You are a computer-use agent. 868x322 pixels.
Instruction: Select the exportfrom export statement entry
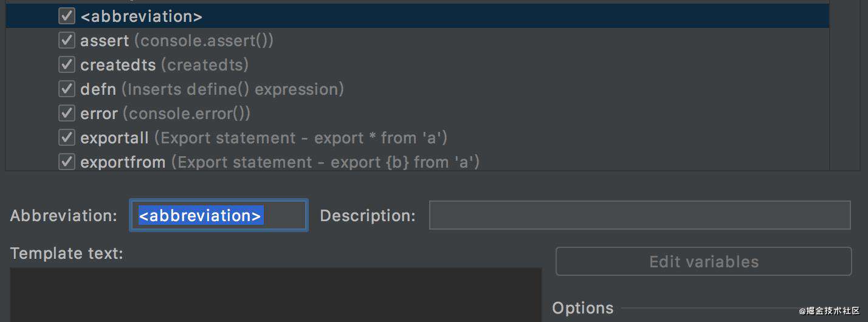click(418, 162)
